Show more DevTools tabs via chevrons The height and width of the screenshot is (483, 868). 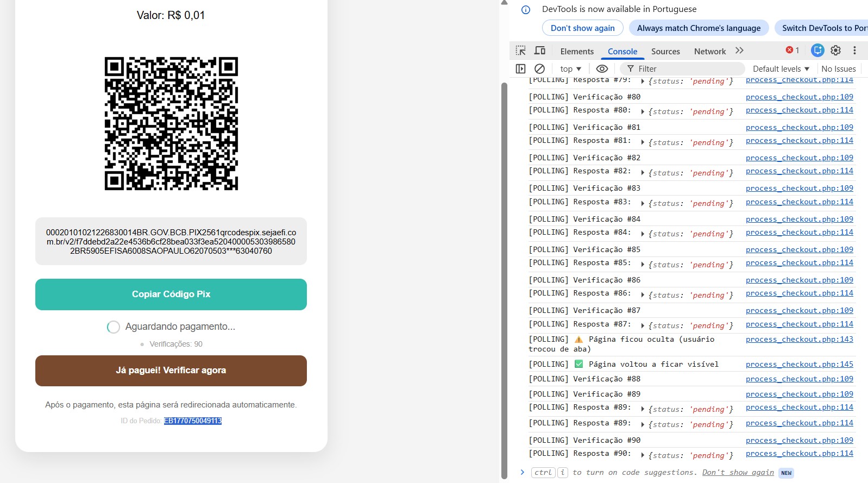pyautogui.click(x=739, y=51)
